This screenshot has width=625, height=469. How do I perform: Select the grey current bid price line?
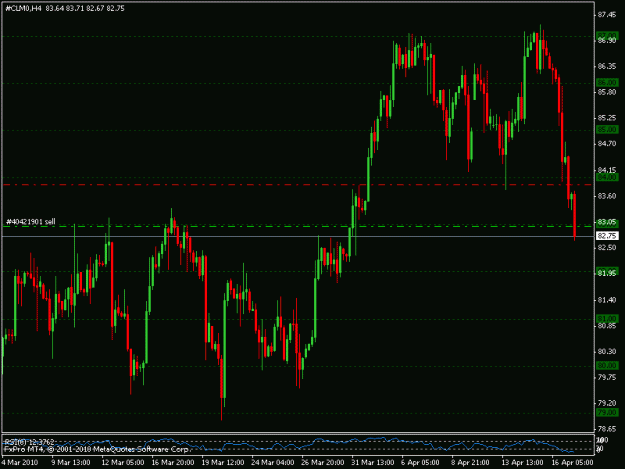[x=298, y=236]
